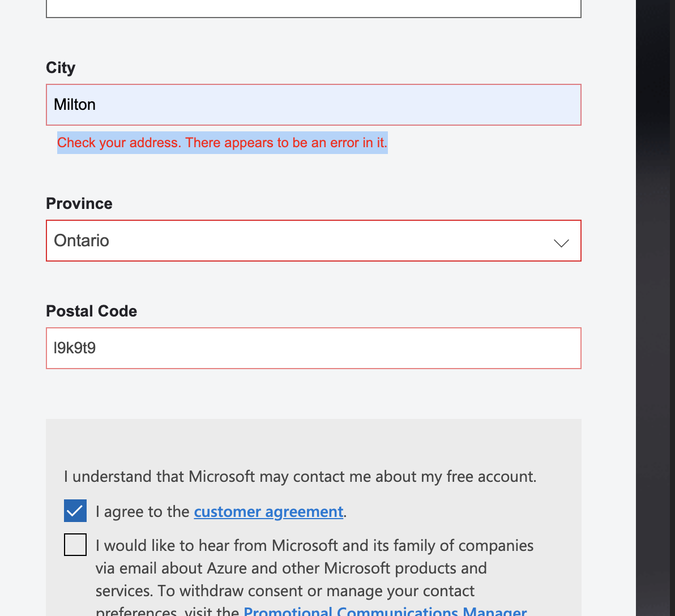Open the Promotional Communications Manager link
This screenshot has width=675, height=616.
385,611
